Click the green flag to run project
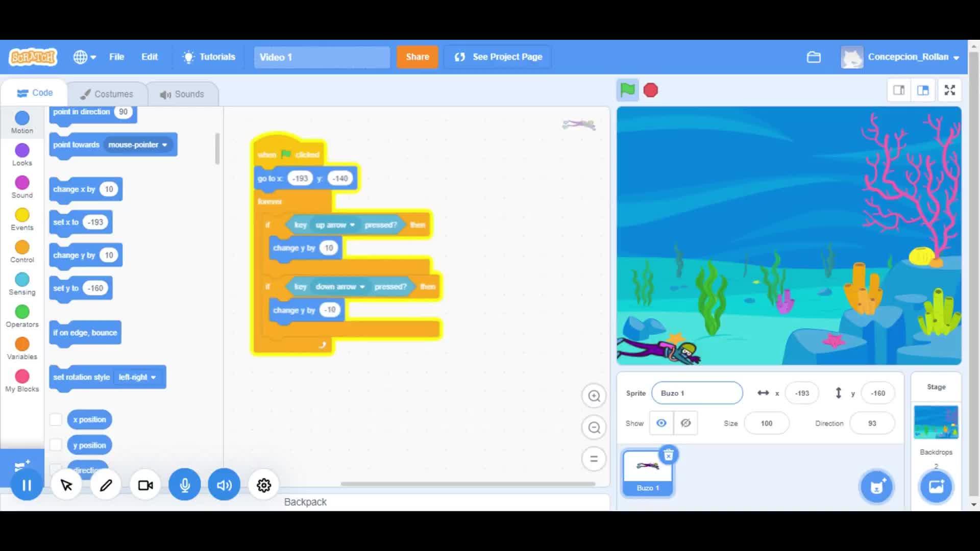This screenshot has width=980, height=551. [x=627, y=90]
